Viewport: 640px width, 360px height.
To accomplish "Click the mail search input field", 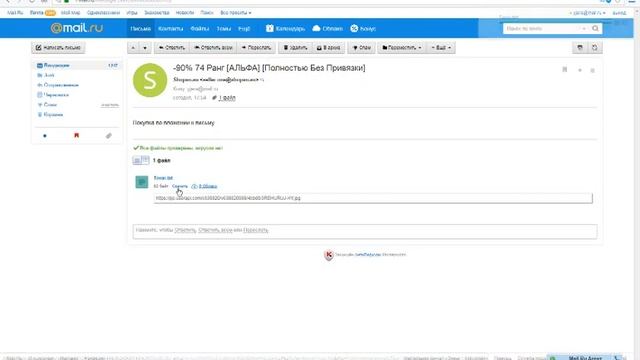I will (541, 29).
